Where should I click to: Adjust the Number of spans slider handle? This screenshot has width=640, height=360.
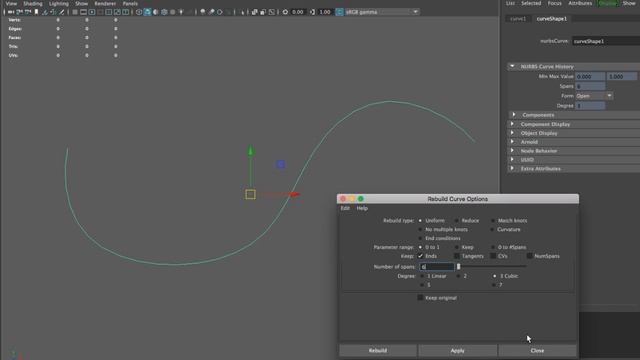(x=458, y=267)
